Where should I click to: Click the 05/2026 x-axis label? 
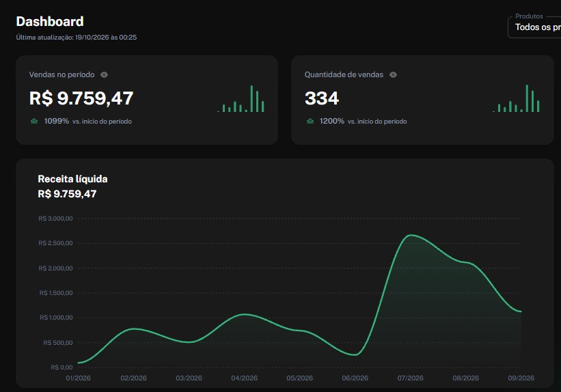299,378
